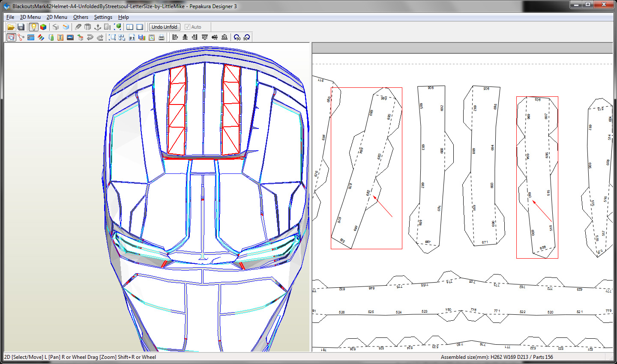Select the colored pencils edge color tool
The image size is (617, 364).
coord(41,37)
